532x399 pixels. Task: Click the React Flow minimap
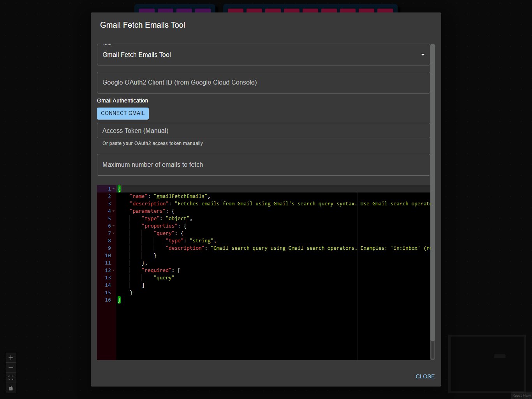pyautogui.click(x=487, y=364)
